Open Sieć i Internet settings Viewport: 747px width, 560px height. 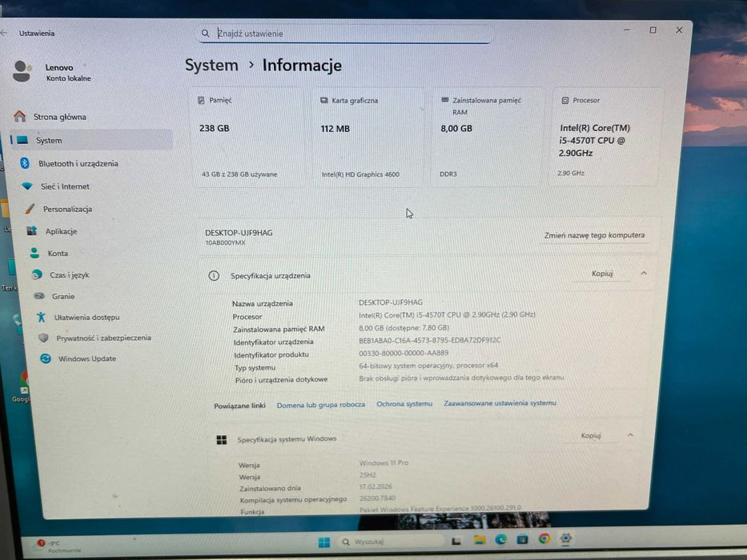[65, 186]
